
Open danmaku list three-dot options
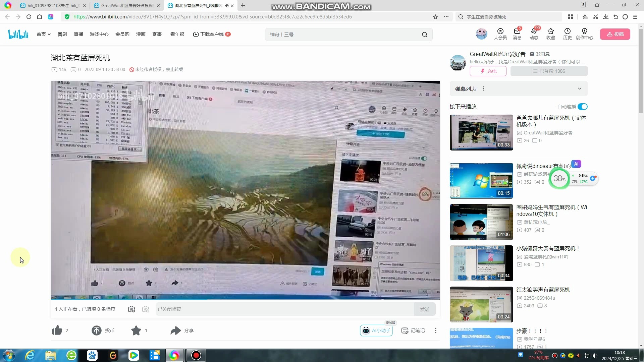click(x=483, y=89)
